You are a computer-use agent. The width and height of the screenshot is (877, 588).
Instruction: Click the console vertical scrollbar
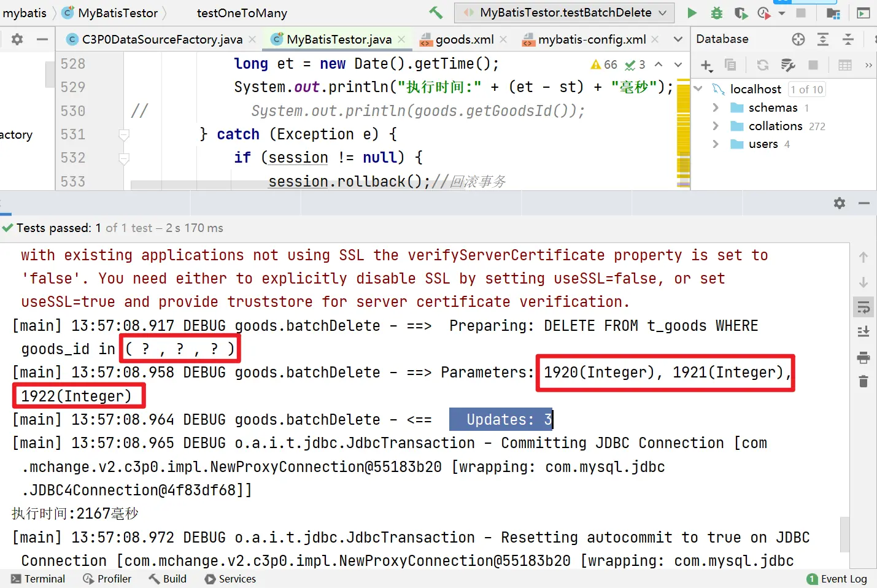tap(845, 535)
